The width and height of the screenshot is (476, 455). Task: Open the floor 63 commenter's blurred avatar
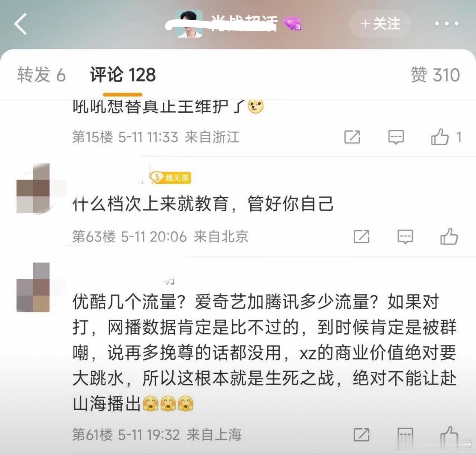point(33,188)
